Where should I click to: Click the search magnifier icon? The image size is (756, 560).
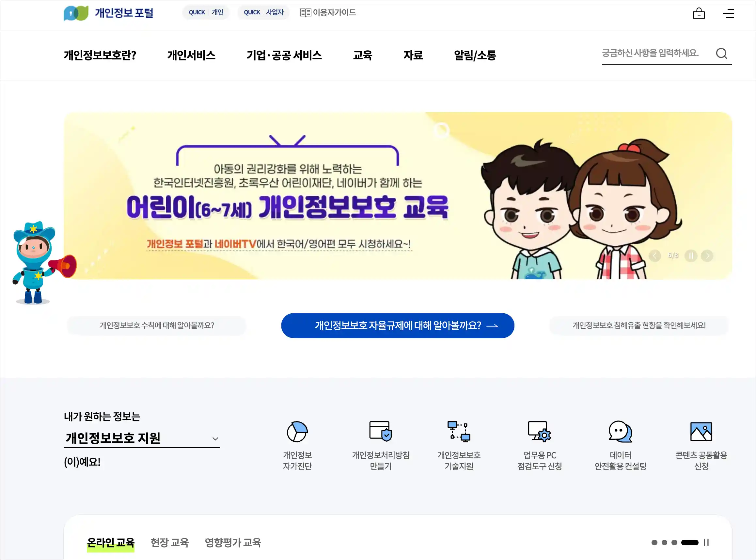point(721,53)
